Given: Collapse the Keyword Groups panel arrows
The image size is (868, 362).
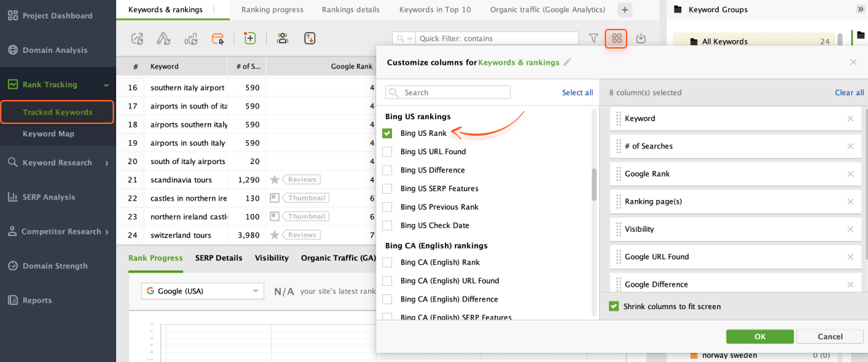Looking at the screenshot, I should 860,9.
